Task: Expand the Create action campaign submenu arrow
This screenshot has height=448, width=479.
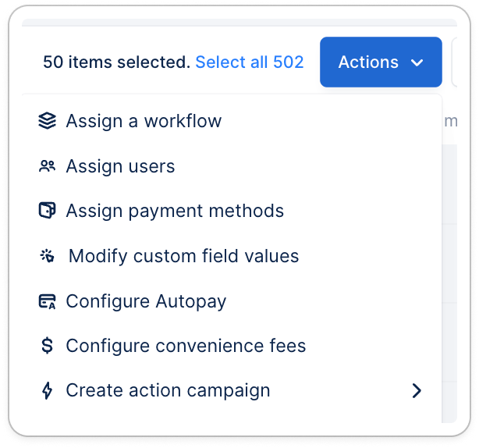Action: click(417, 390)
